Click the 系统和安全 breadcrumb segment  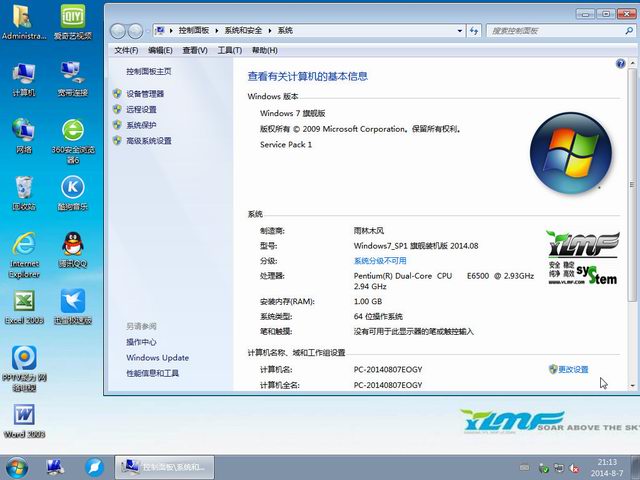coord(243,31)
